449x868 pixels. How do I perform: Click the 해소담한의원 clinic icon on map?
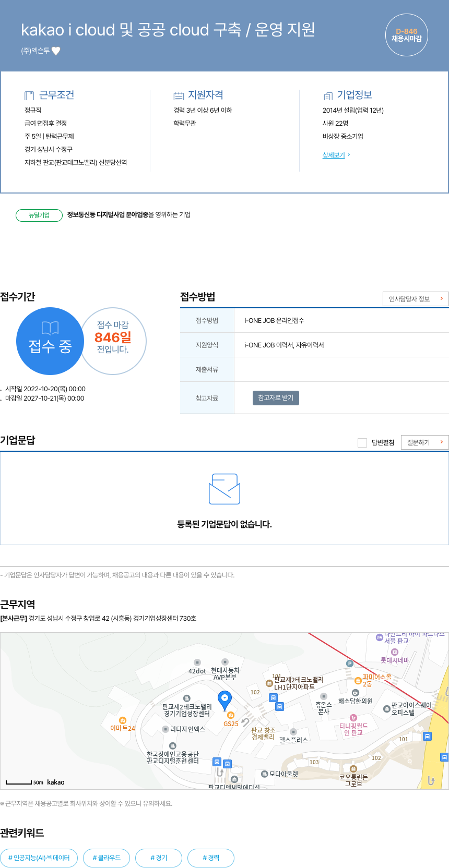(x=356, y=693)
